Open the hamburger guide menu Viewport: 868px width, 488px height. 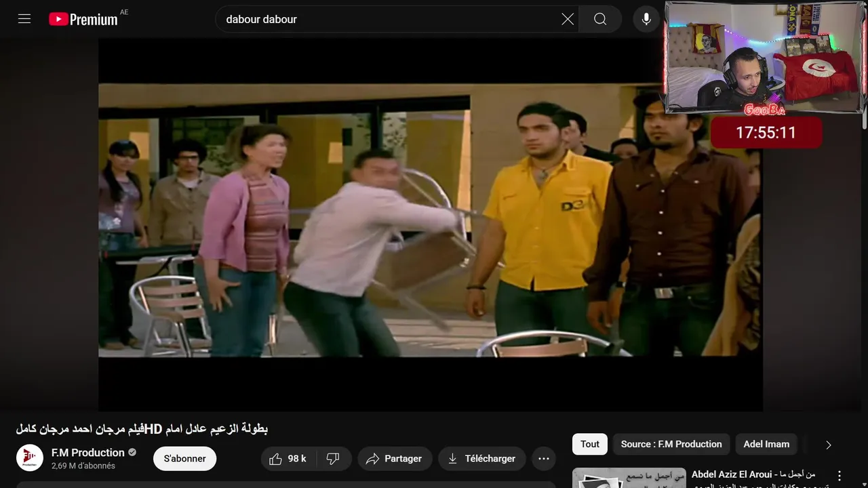24,19
